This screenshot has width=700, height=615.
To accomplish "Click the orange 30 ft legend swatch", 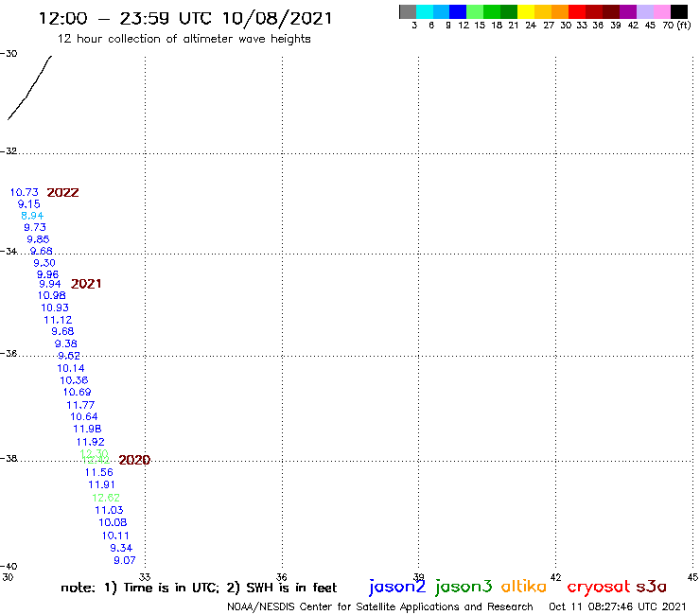I will [x=560, y=11].
